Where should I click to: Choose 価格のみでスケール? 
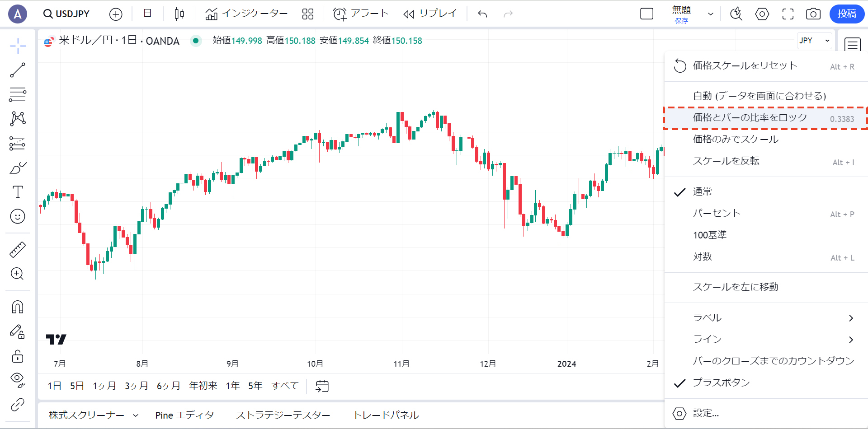[766, 139]
